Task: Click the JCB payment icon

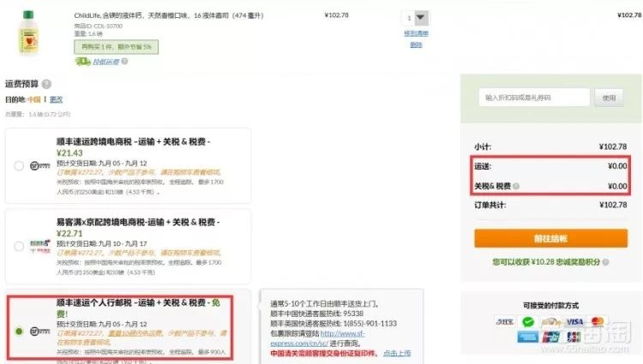Action: click(574, 337)
